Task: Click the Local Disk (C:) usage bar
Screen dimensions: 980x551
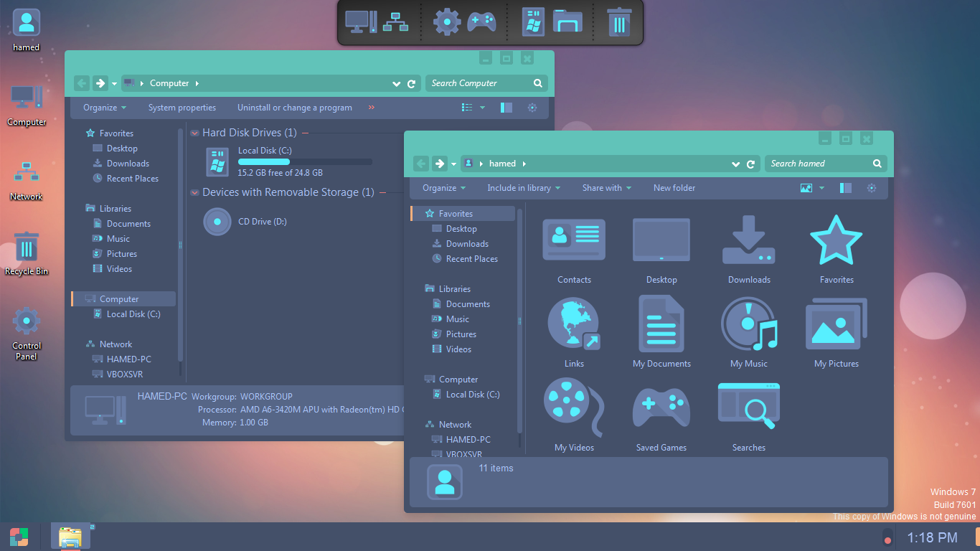Action: [x=305, y=162]
